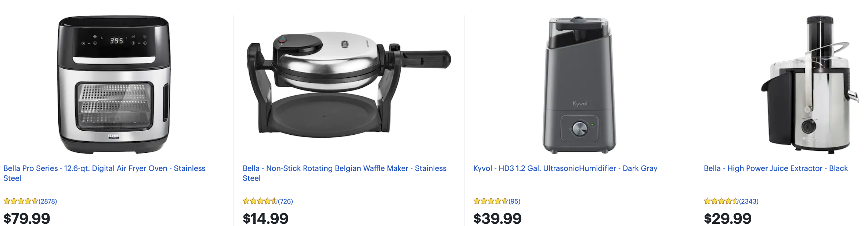Click the $39.99 humidifier price

[x=497, y=219]
